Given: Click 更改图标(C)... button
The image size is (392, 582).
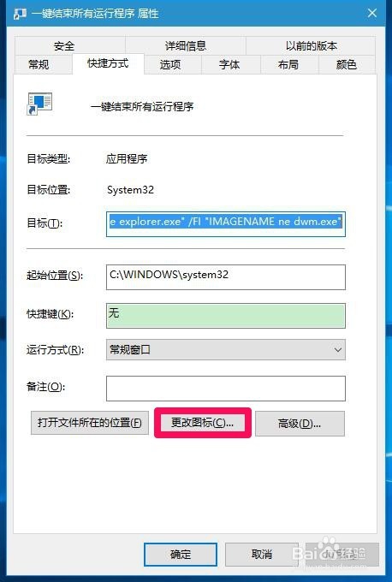Looking at the screenshot, I should (x=203, y=423).
